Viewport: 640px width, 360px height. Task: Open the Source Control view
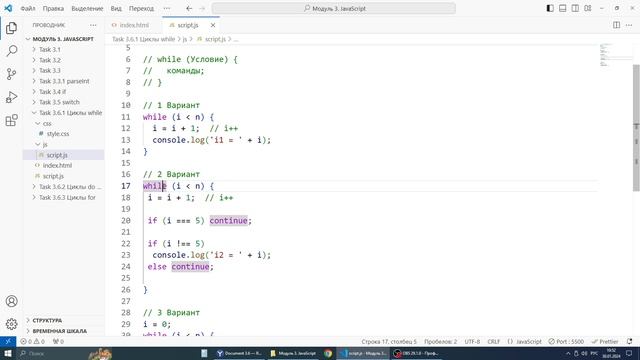pos(11,74)
